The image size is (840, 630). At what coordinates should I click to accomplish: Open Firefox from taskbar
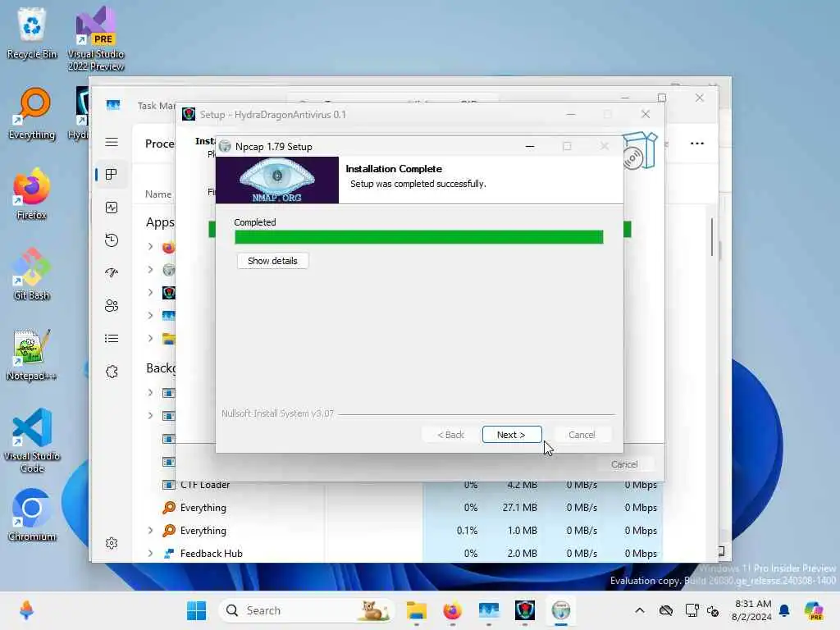pos(452,610)
